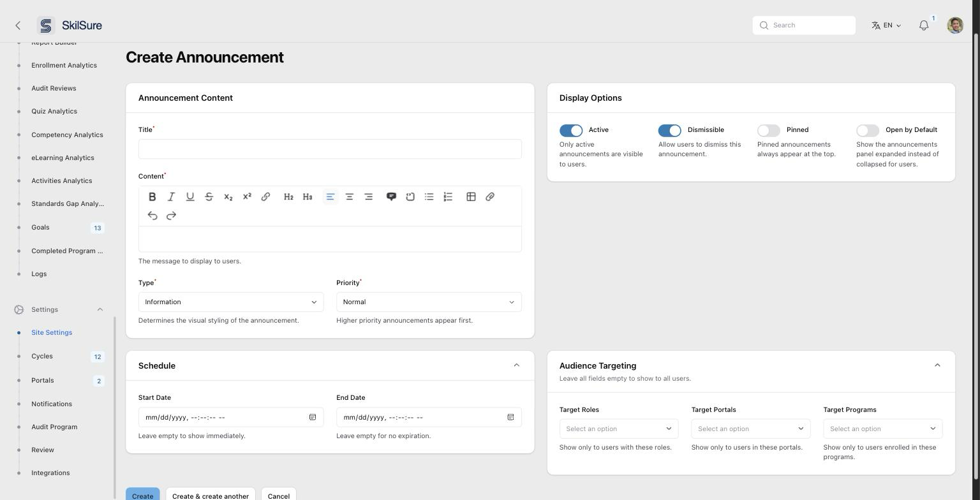Open Review in sidebar
Screen dimensions: 980x500
coord(43,450)
